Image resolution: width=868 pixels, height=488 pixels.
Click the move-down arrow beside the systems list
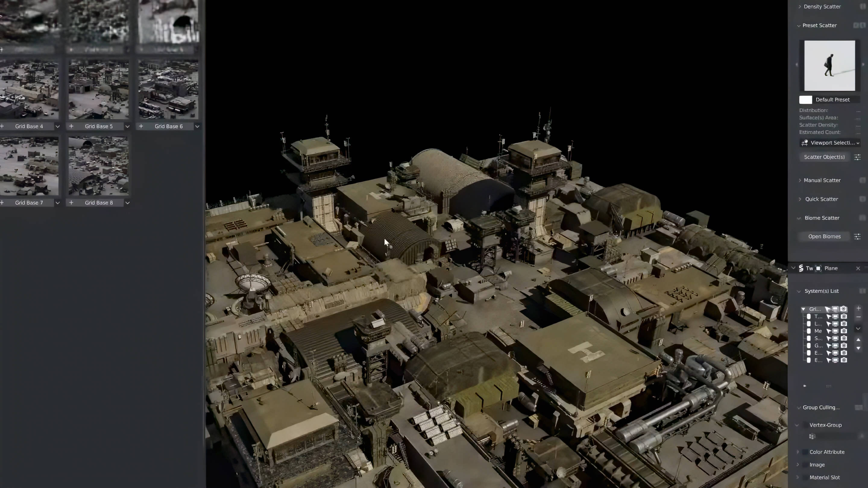(x=858, y=348)
